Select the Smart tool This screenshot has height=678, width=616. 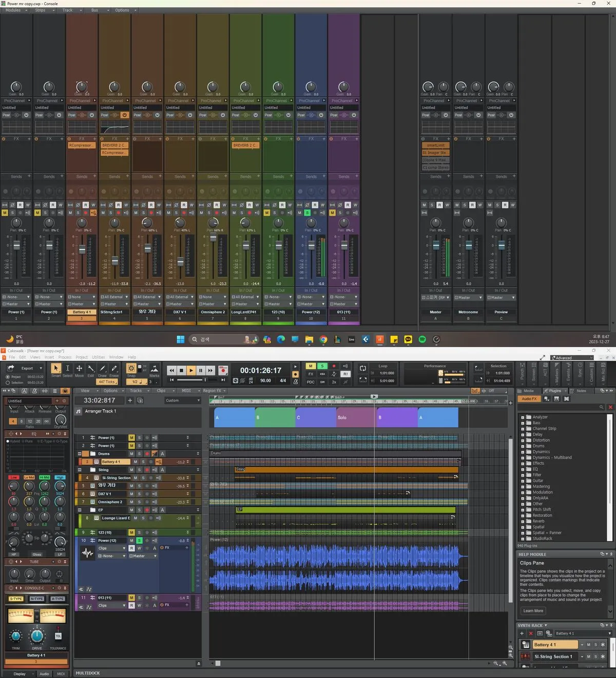pos(55,369)
